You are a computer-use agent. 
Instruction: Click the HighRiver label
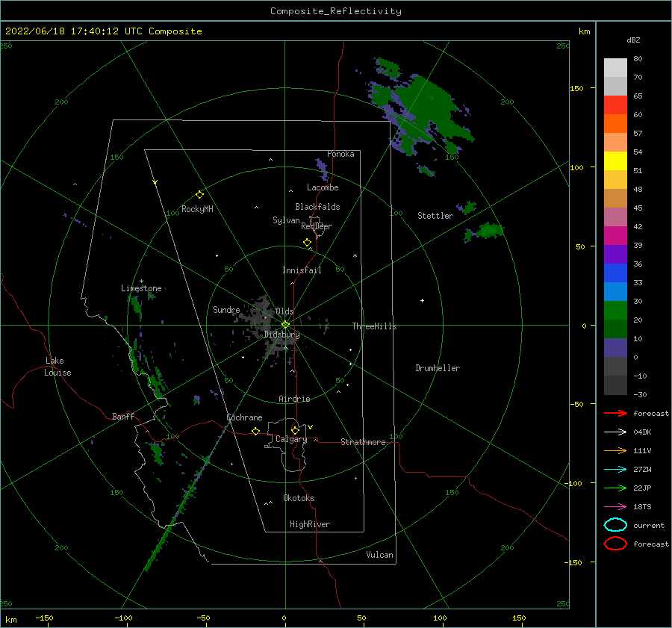(x=310, y=524)
